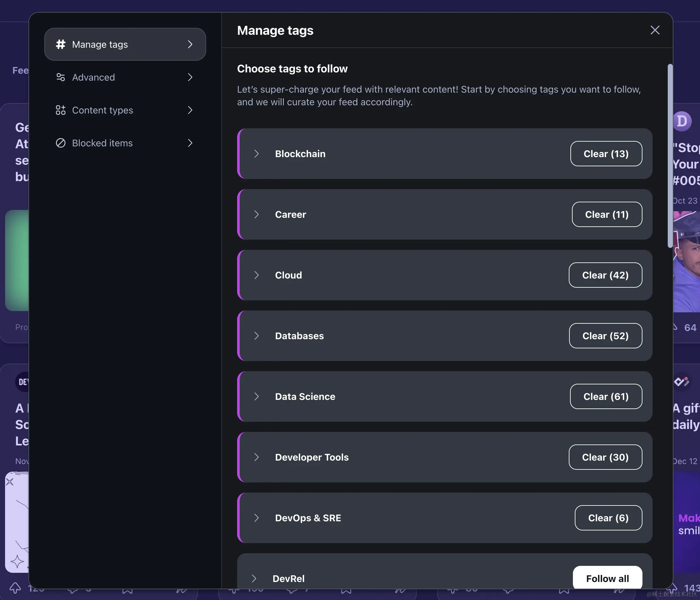Viewport: 700px width, 600px height.
Task: Clear the 52 followed Databases tags
Action: click(605, 336)
